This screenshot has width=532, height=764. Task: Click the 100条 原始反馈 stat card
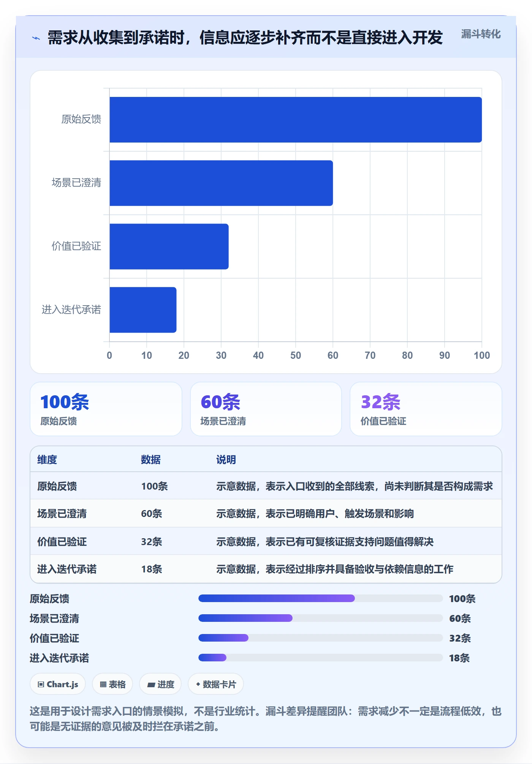coord(106,409)
